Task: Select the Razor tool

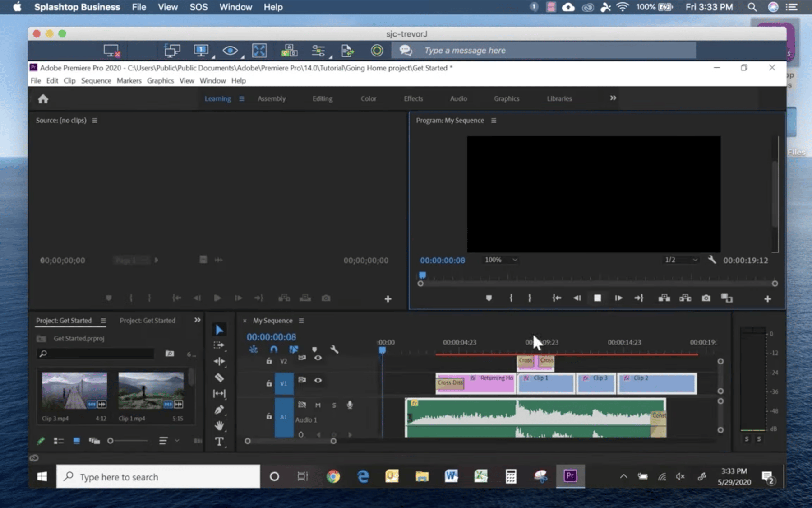Action: [219, 378]
